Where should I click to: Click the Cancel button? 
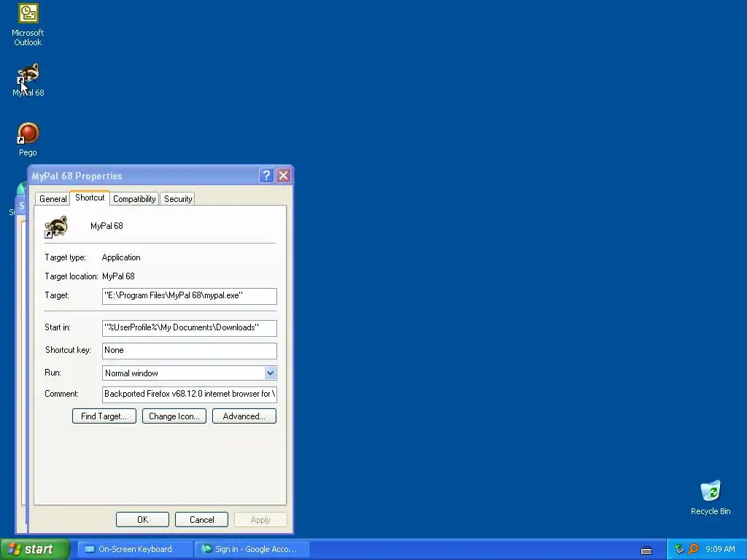pos(201,519)
